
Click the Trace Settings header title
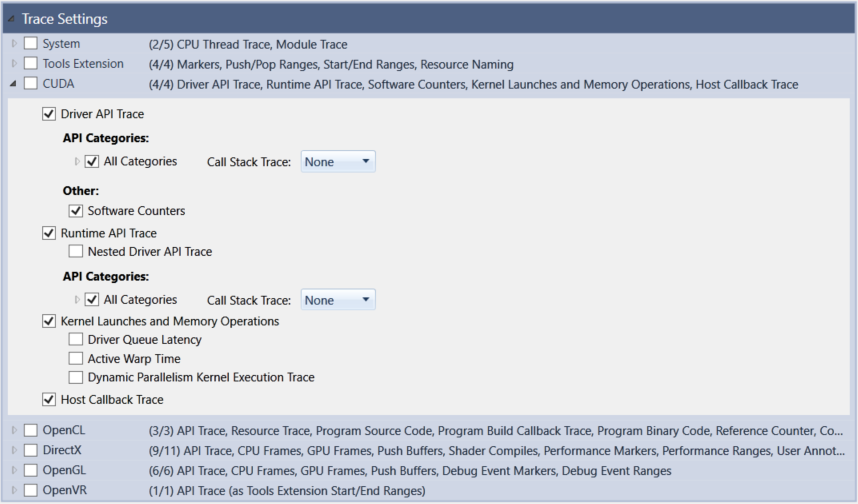(x=65, y=19)
